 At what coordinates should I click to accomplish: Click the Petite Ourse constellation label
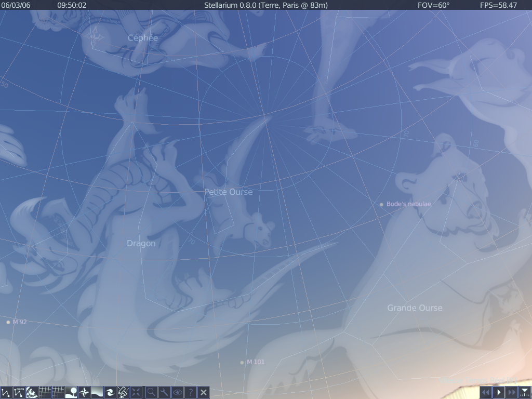[x=229, y=192]
